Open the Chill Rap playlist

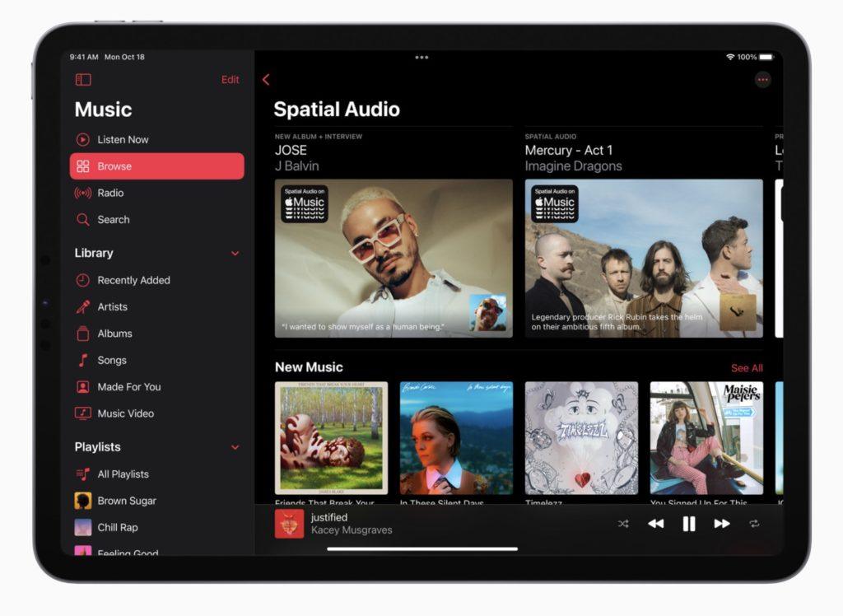tap(157, 527)
